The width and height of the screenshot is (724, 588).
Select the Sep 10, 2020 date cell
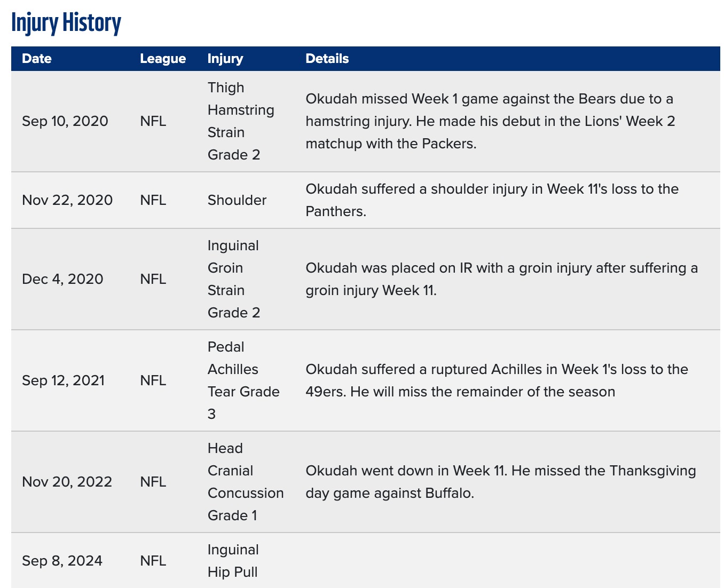click(65, 121)
